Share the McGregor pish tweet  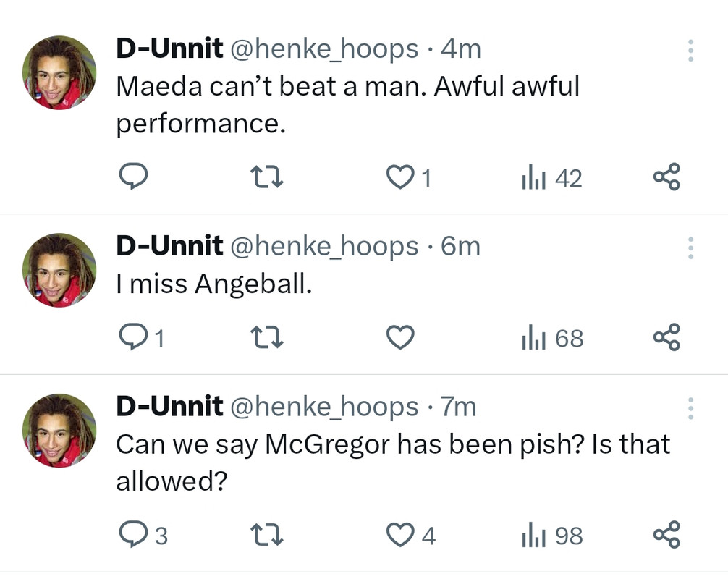pos(666,535)
